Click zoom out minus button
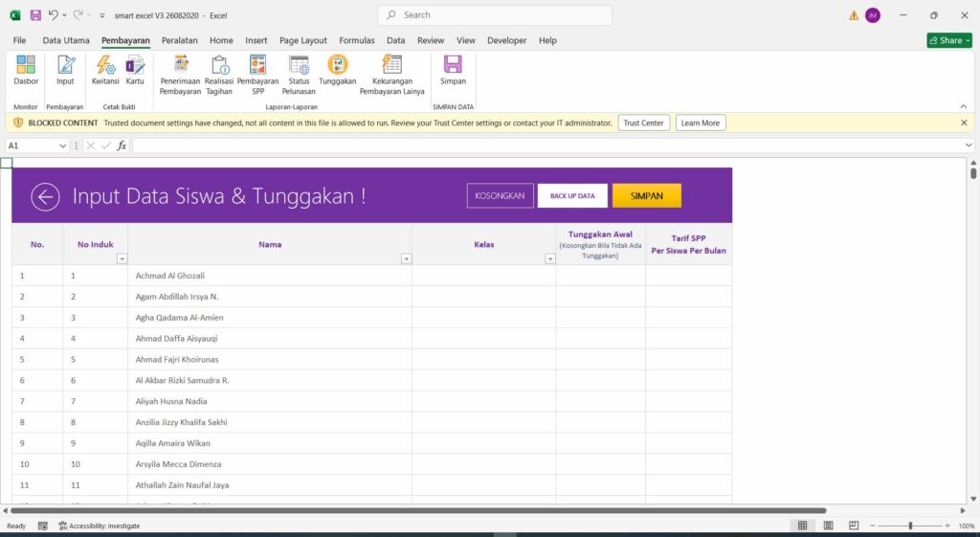 (873, 526)
